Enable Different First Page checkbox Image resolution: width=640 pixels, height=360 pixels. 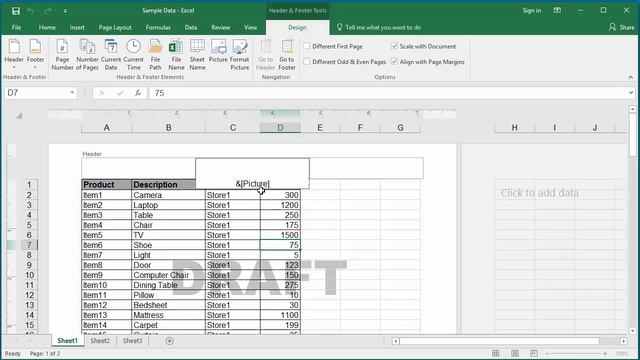(x=307, y=46)
